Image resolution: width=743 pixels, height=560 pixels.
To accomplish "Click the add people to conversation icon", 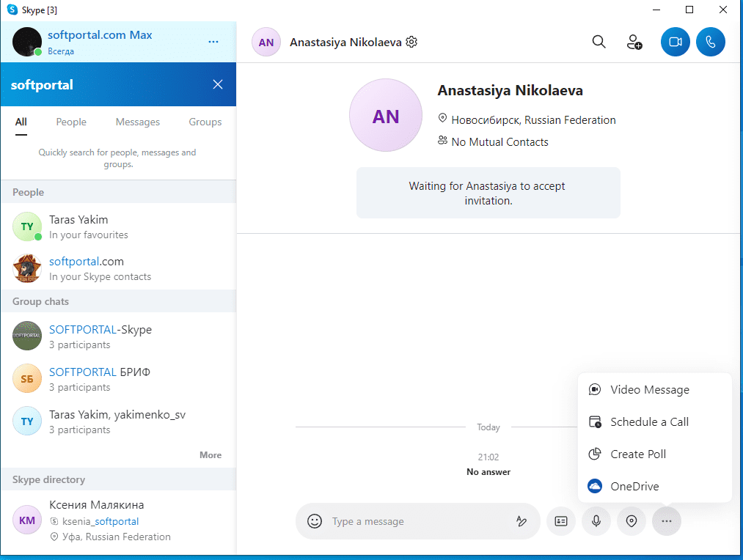I will pyautogui.click(x=634, y=42).
